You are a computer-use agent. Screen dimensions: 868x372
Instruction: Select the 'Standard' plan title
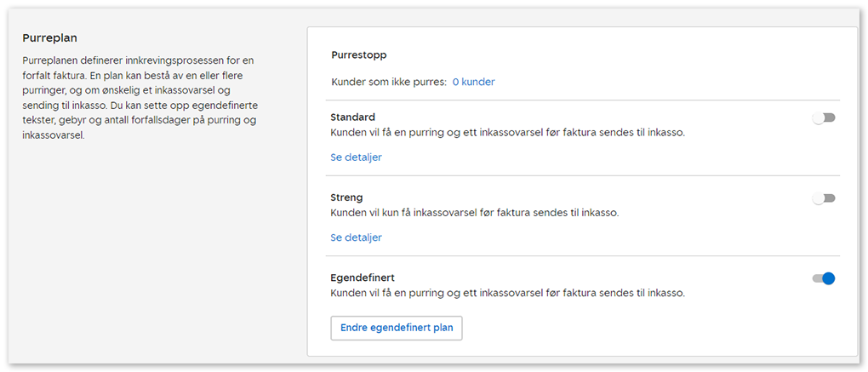(352, 117)
